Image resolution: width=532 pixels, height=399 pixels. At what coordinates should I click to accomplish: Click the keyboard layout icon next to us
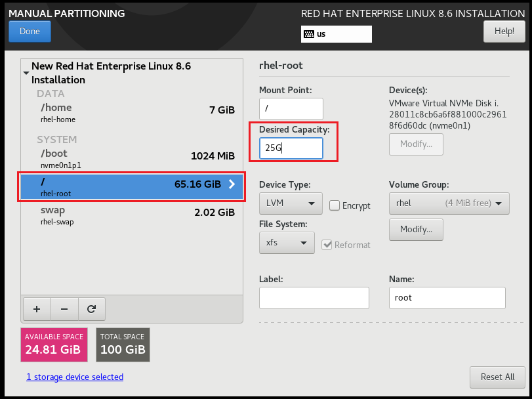(x=309, y=34)
